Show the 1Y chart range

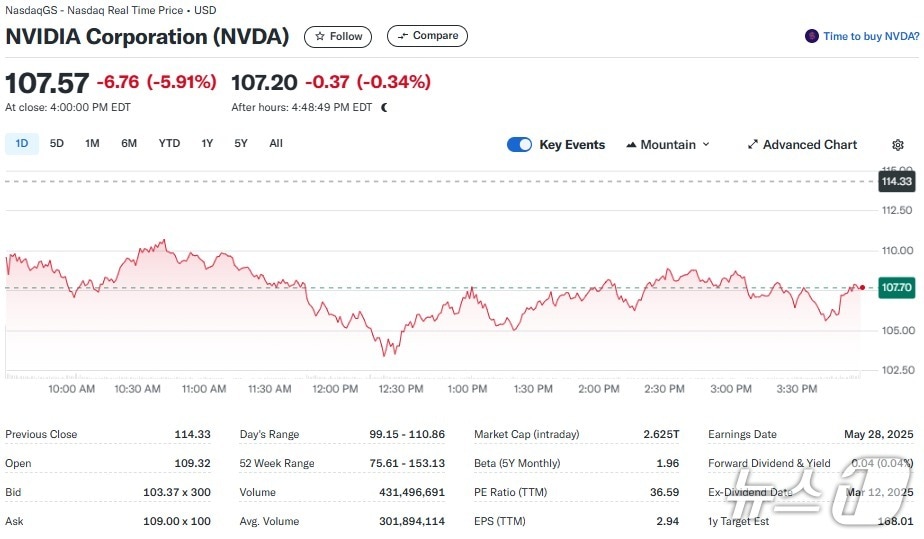(207, 144)
